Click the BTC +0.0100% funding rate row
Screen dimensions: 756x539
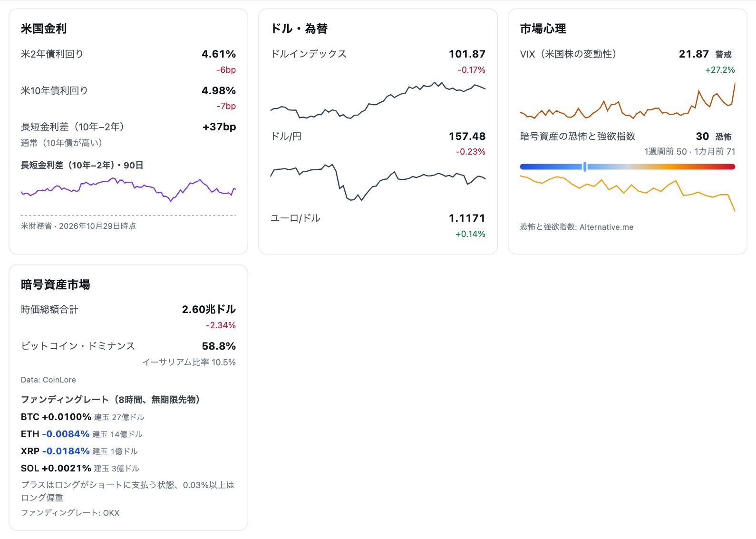(x=83, y=417)
